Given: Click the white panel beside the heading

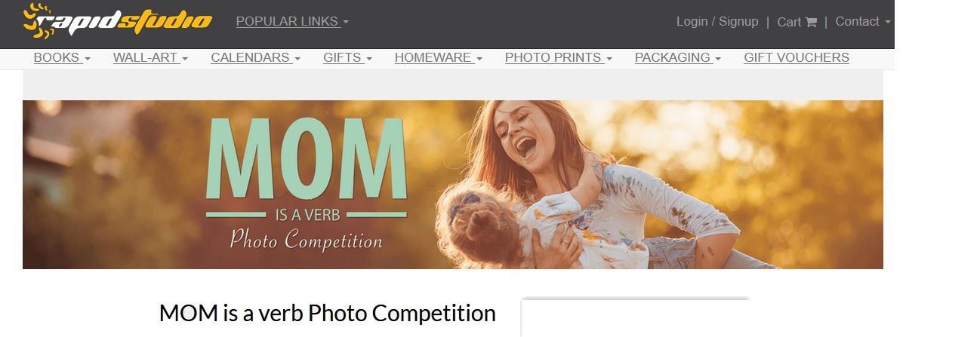Looking at the screenshot, I should pyautogui.click(x=635, y=317).
